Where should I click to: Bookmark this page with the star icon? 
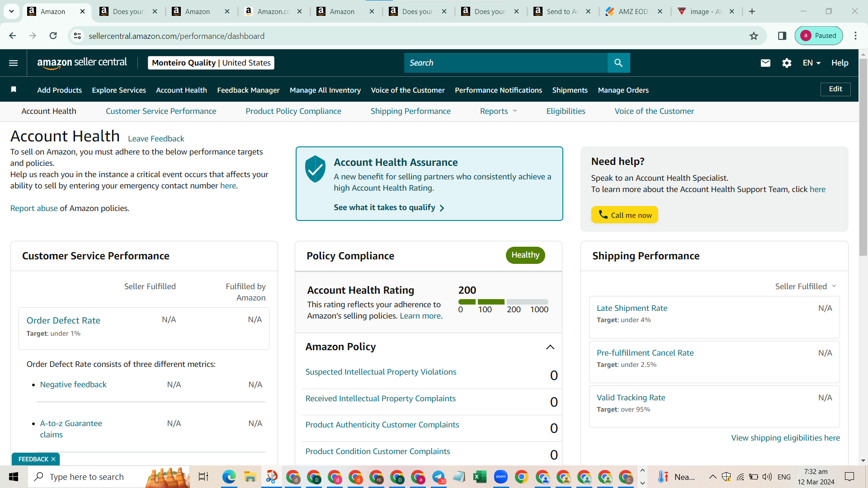click(x=754, y=36)
